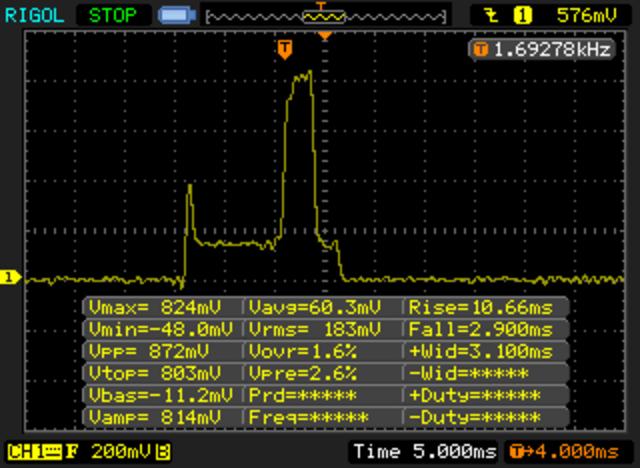The width and height of the screenshot is (640, 468).
Task: Click the bandwidth limit B icon
Action: 161,450
